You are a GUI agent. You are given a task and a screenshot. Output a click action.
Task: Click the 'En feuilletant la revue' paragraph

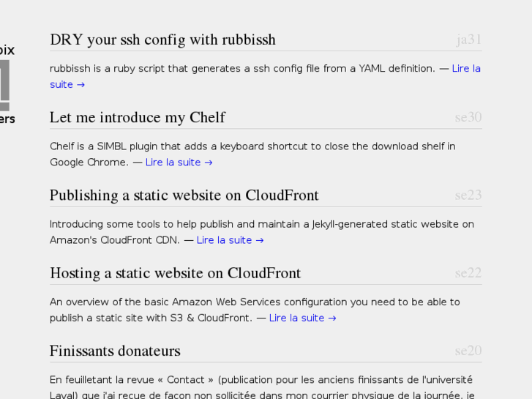pyautogui.click(x=261, y=387)
